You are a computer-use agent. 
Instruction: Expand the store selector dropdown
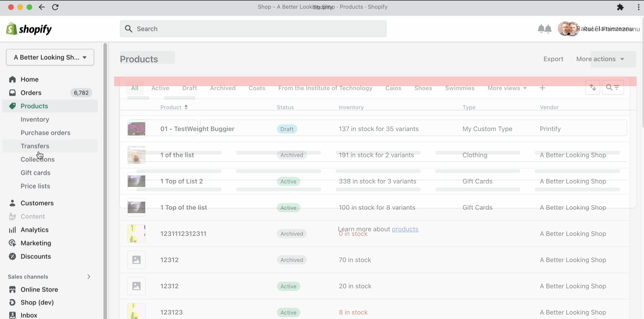[x=50, y=57]
